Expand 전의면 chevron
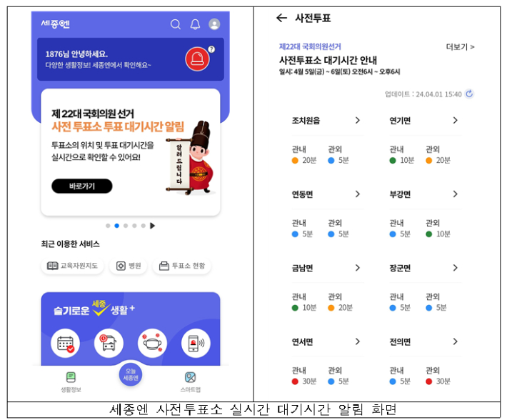The image size is (507, 420). click(x=456, y=341)
